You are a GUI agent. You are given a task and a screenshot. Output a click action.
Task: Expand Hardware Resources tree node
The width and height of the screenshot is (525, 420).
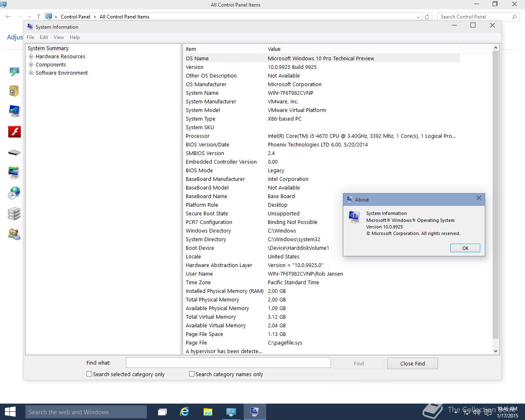31,57
